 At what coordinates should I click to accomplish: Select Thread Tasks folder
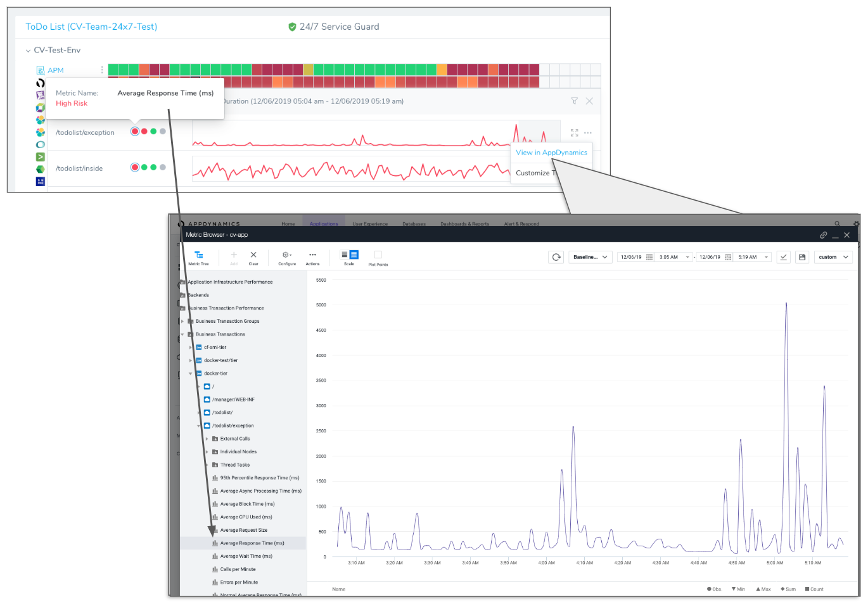tap(234, 465)
